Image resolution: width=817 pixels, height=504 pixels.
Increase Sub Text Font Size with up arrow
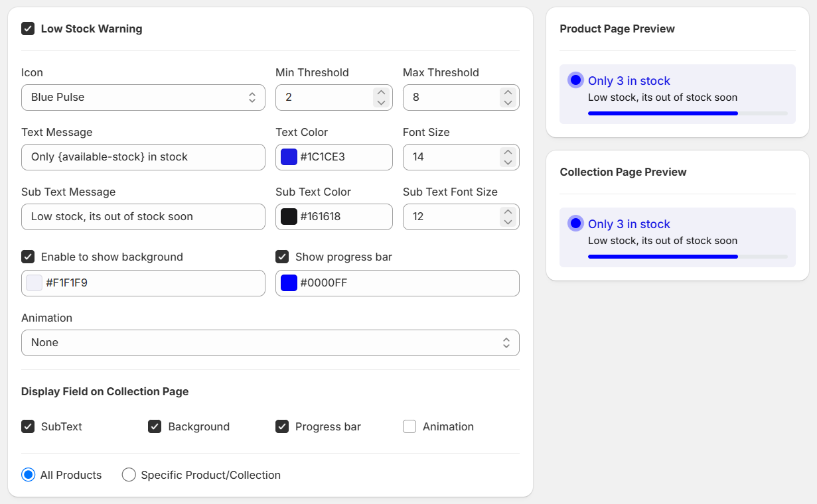pyautogui.click(x=508, y=212)
